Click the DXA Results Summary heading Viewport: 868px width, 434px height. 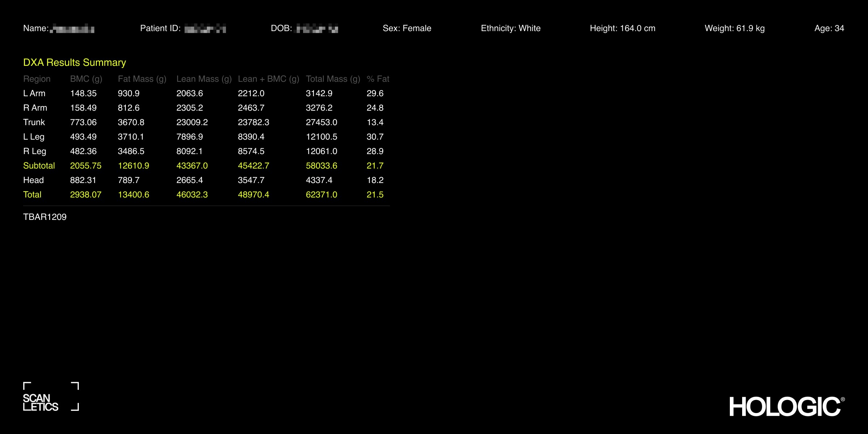[x=75, y=63]
